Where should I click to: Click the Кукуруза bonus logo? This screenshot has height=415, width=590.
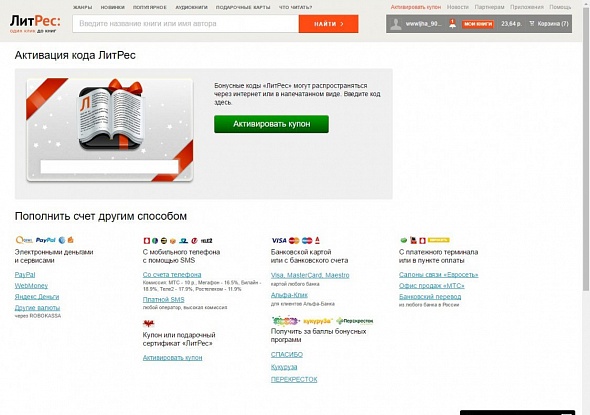tap(318, 321)
